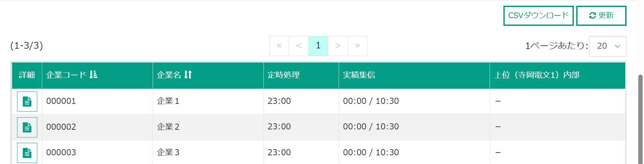This screenshot has height=164, width=644.
Task: Go to next page arrow
Action: [x=338, y=46]
